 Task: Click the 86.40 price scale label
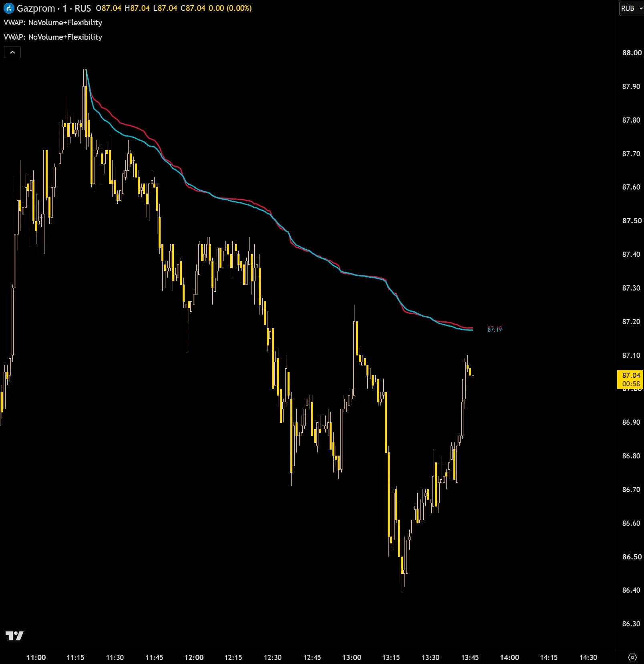(x=632, y=590)
